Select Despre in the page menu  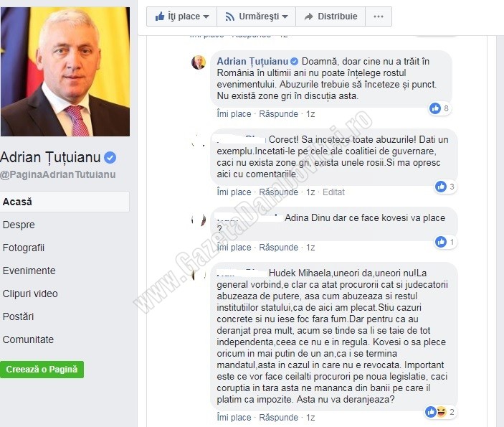click(19, 225)
